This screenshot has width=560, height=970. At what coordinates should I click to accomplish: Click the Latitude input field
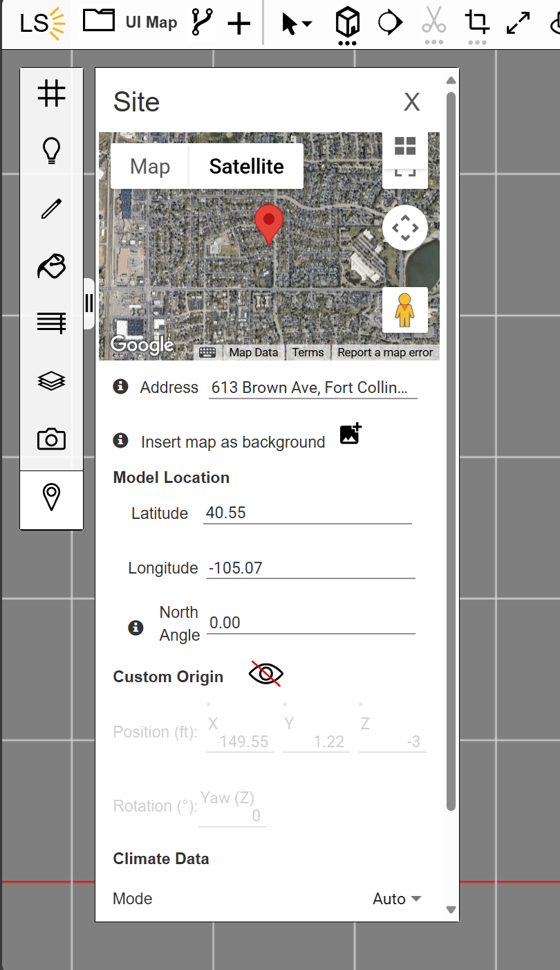click(x=308, y=513)
